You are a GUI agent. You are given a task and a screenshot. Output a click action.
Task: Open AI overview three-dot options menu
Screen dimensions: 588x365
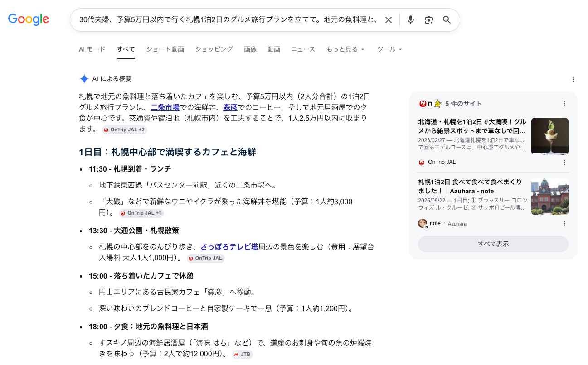tap(573, 79)
